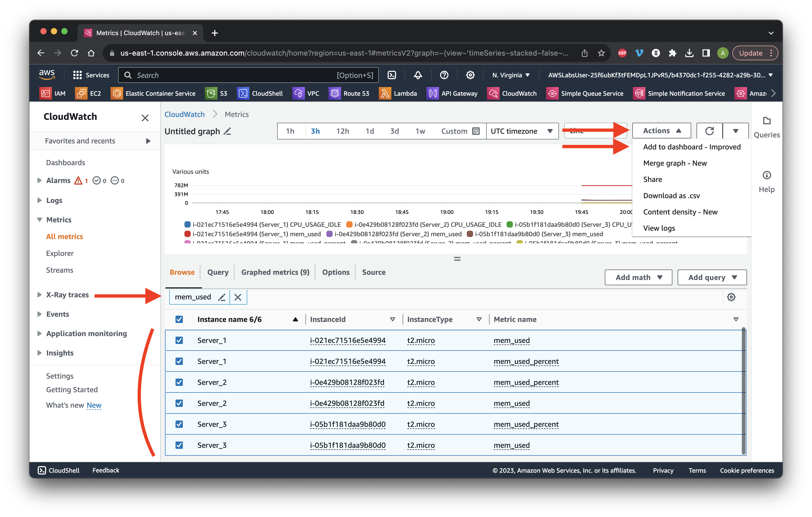Edit the Untitled graph name pencil icon
This screenshot has height=517, width=812.
coord(228,131)
